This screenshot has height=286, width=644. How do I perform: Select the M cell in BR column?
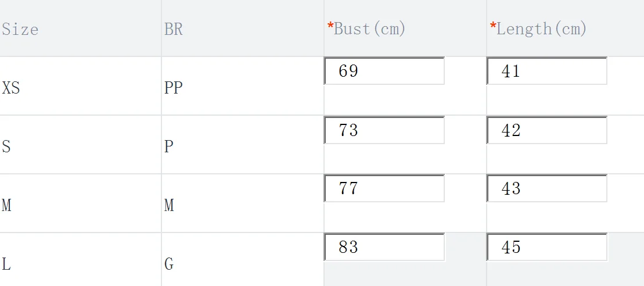point(169,205)
